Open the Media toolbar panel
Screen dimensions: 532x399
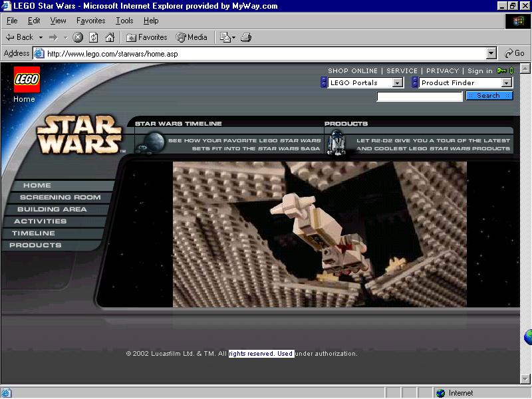pos(192,37)
